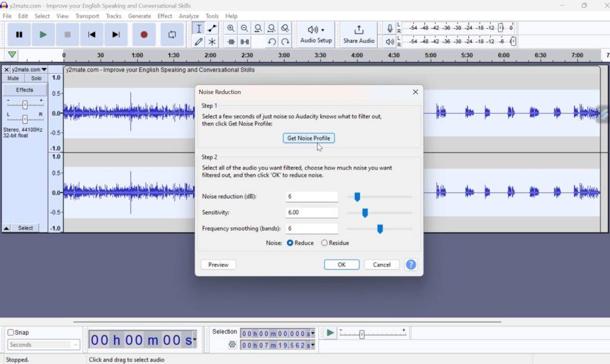Open the Seconds snapping dropdown

click(x=43, y=344)
